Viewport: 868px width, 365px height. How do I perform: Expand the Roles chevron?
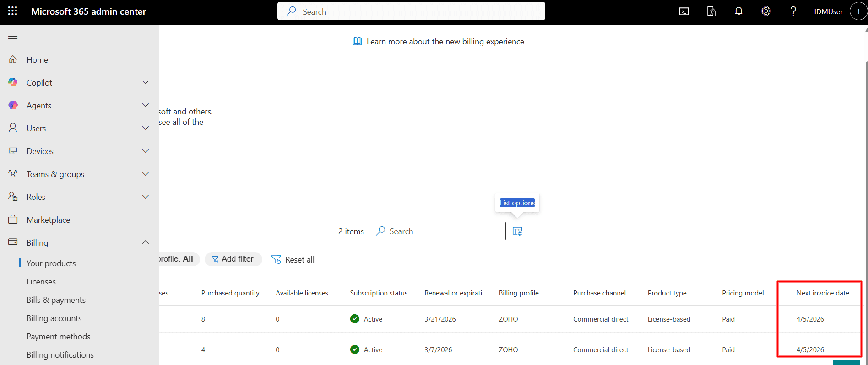click(146, 197)
